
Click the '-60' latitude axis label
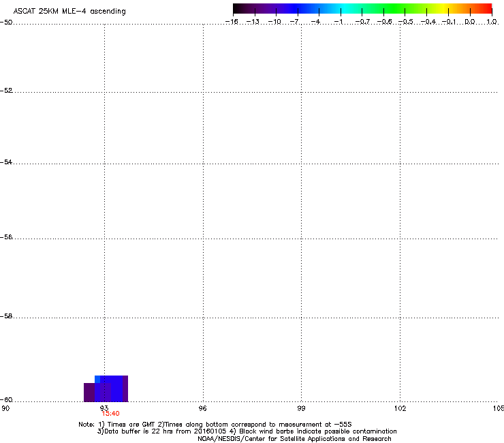coord(5,400)
